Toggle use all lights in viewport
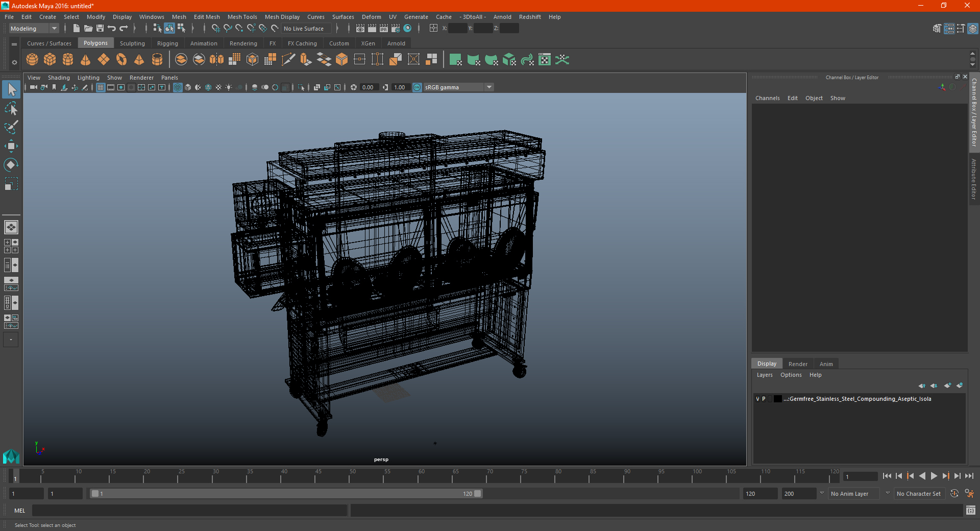This screenshot has height=531, width=980. click(229, 87)
